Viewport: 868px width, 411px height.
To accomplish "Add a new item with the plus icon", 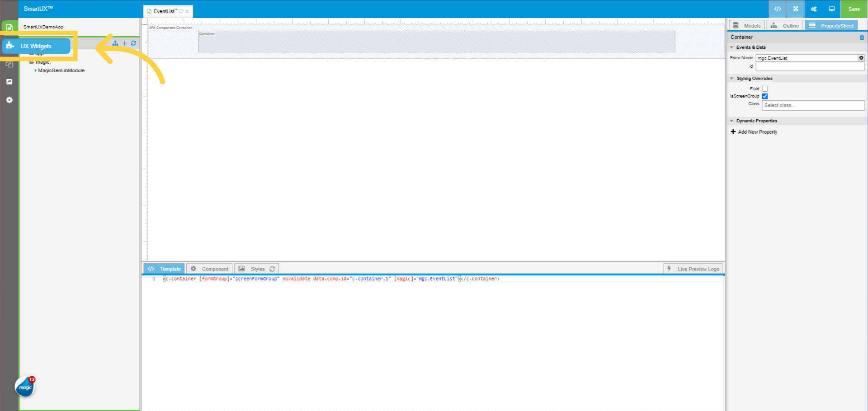I will 124,43.
